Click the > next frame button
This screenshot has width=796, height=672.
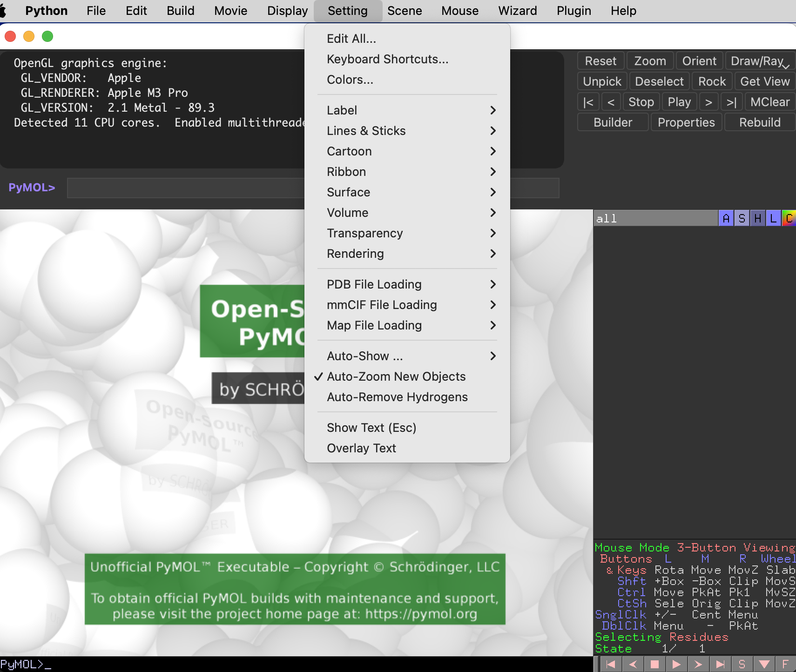(x=708, y=102)
